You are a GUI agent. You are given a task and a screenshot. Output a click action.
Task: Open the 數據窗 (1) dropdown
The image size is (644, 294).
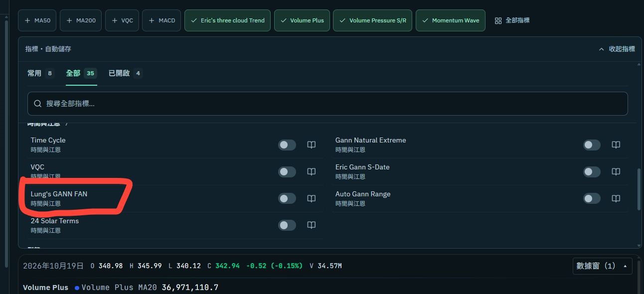pos(603,266)
